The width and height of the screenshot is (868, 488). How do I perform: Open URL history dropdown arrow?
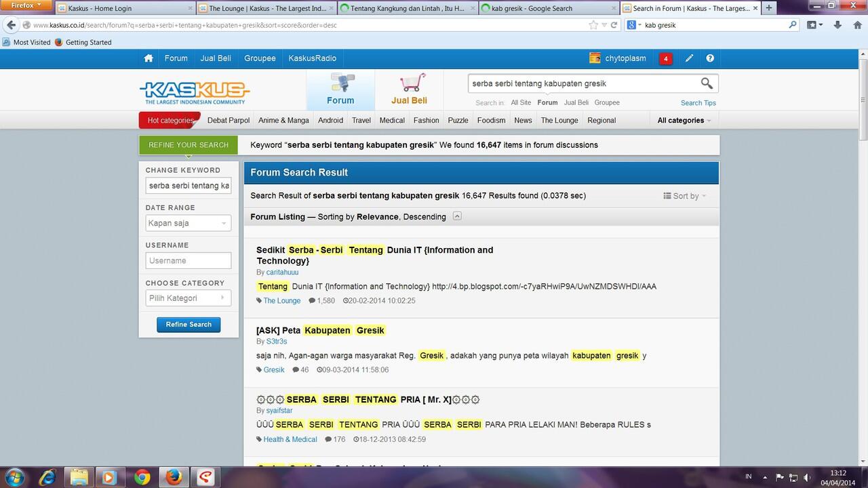[604, 25]
